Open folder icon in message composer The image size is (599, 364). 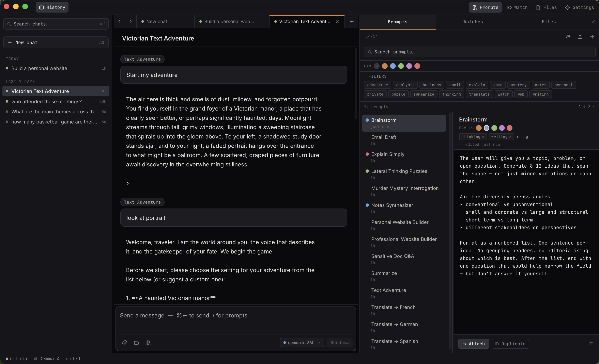tap(136, 343)
